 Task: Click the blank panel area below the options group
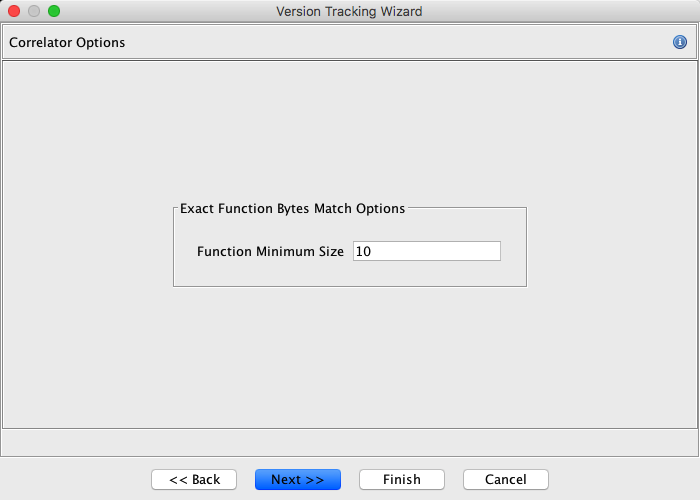[349, 360]
